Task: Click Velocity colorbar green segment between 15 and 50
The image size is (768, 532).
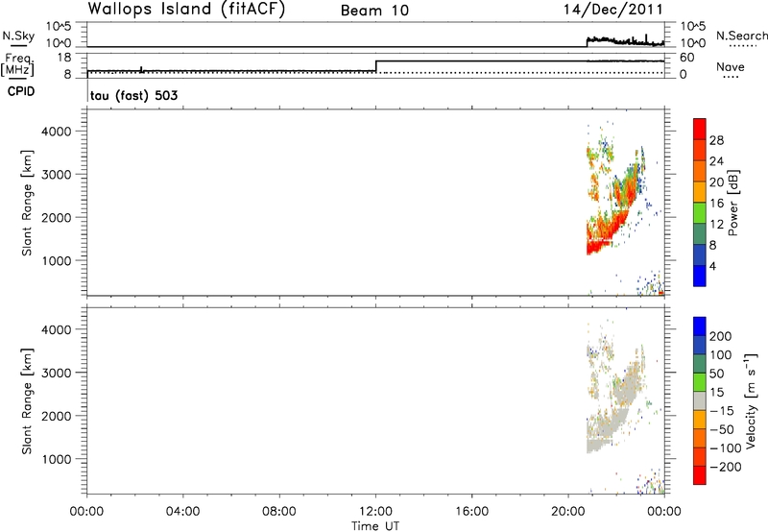Action: coord(700,382)
